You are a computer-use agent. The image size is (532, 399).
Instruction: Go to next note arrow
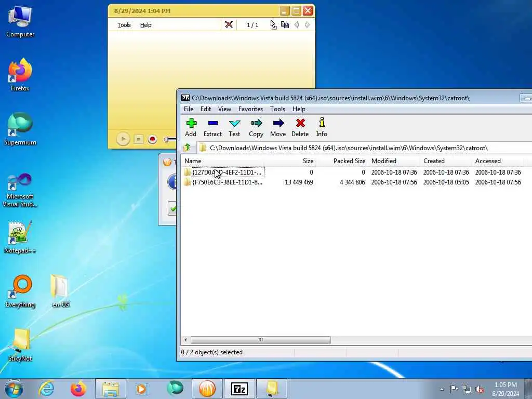click(x=308, y=25)
